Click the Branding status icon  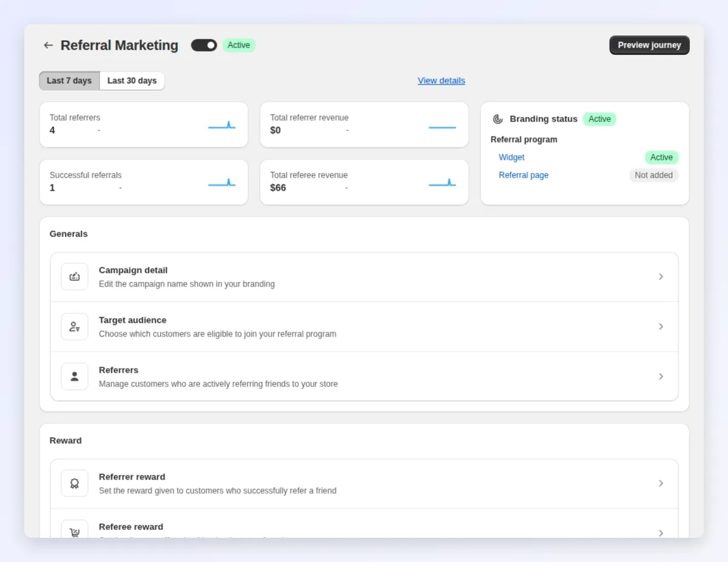tap(497, 119)
